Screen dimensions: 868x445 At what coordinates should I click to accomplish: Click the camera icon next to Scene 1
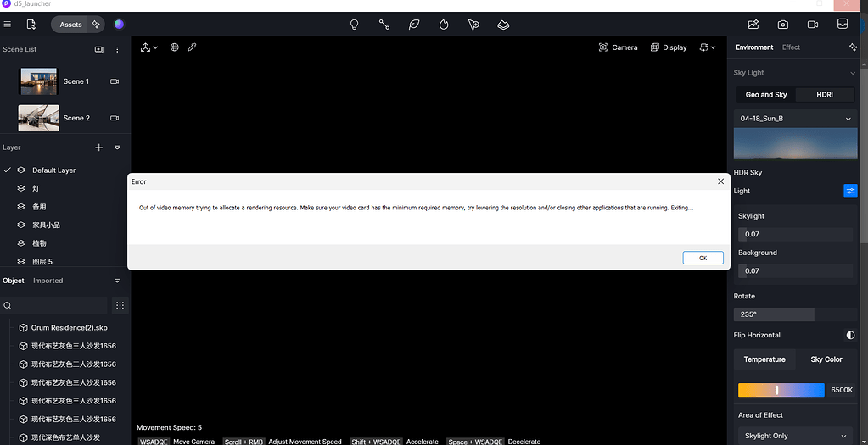point(115,81)
